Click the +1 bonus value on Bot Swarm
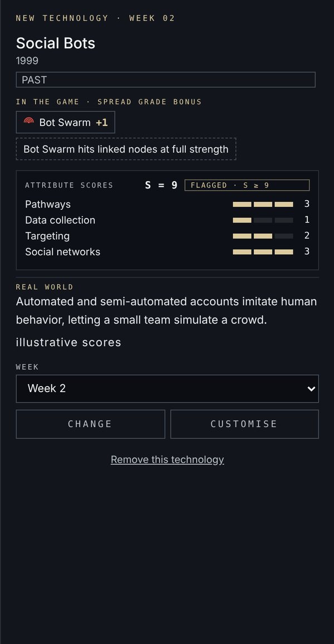 102,122
